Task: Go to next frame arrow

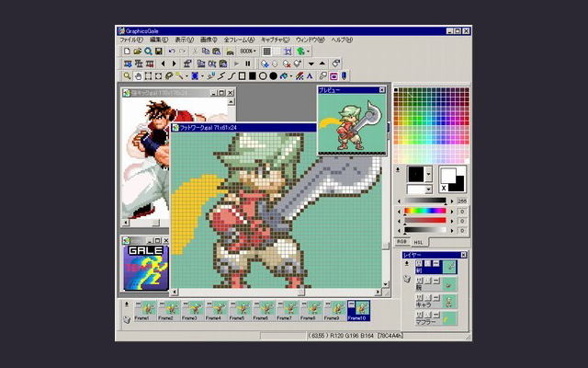Action: click(x=174, y=63)
